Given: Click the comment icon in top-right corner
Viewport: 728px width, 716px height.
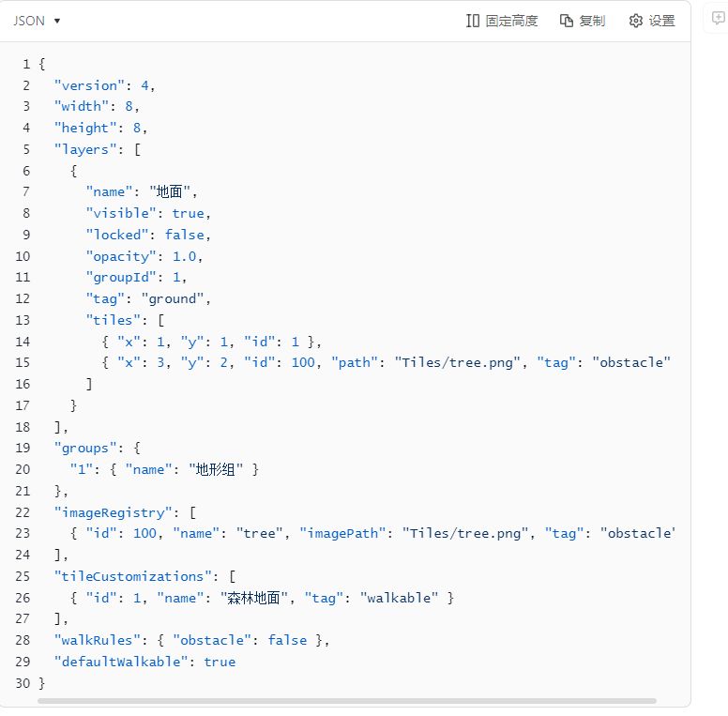Looking at the screenshot, I should [720, 19].
